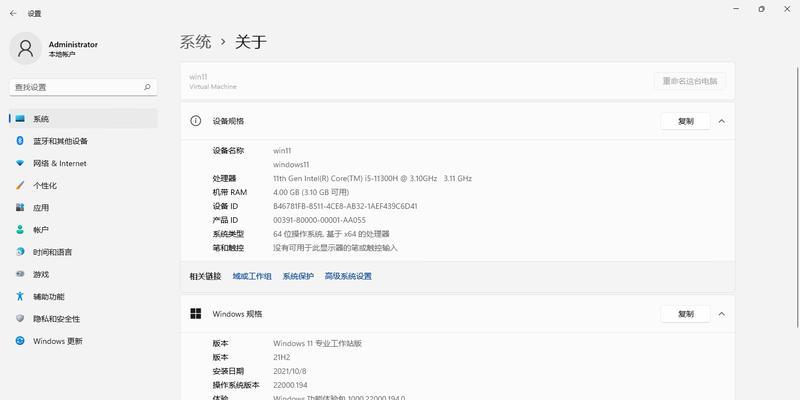Viewport: 800px width, 400px height.
Task: Open 时间和语言 settings
Action: (83, 252)
